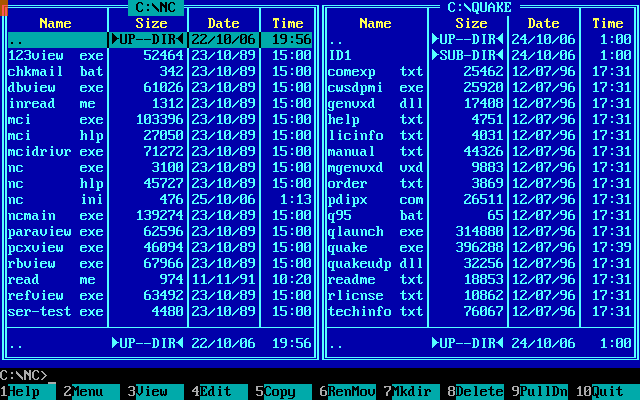Select the file order txt
Screen dimensions: 640x400
pyautogui.click(x=480, y=183)
